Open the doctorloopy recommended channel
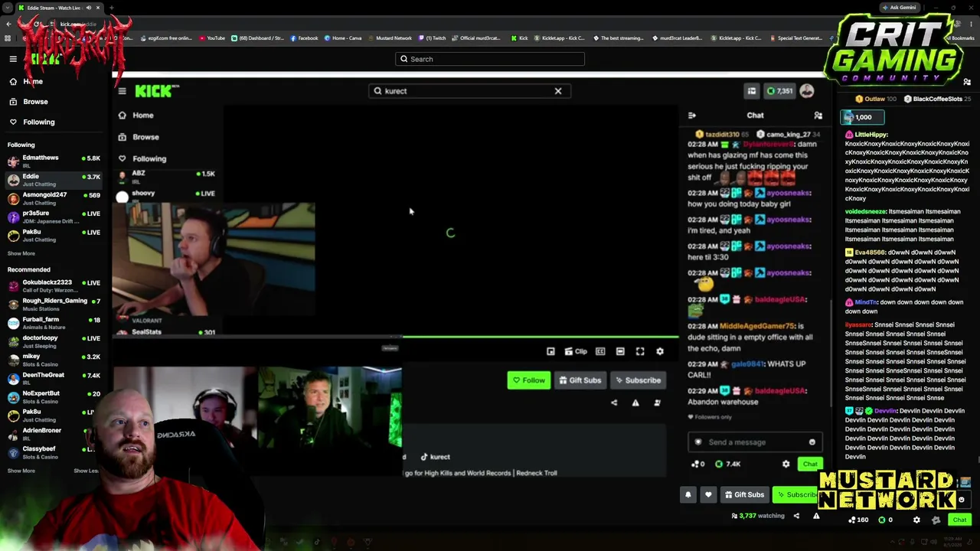 [54, 341]
